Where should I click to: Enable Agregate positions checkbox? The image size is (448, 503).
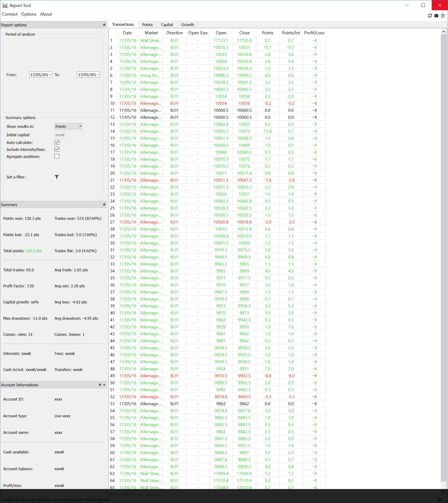(x=57, y=156)
